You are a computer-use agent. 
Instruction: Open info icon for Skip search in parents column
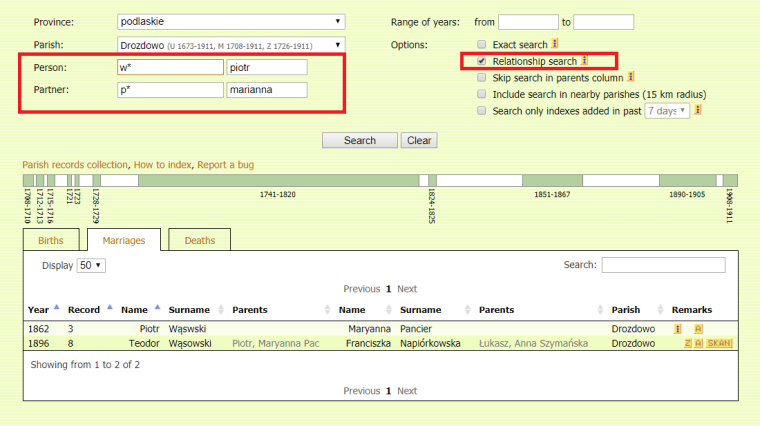[x=631, y=77]
